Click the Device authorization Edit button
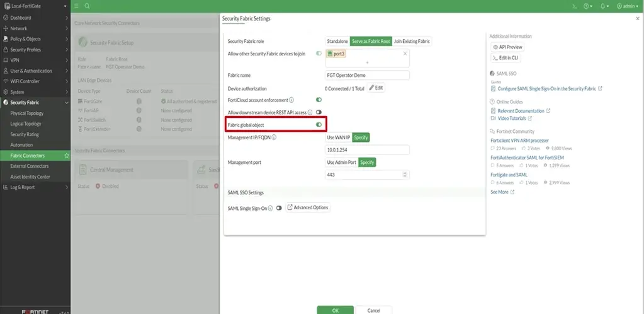 click(375, 88)
